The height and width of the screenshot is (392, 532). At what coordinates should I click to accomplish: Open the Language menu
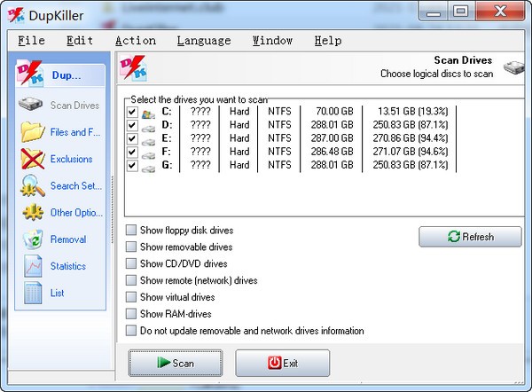click(x=203, y=41)
